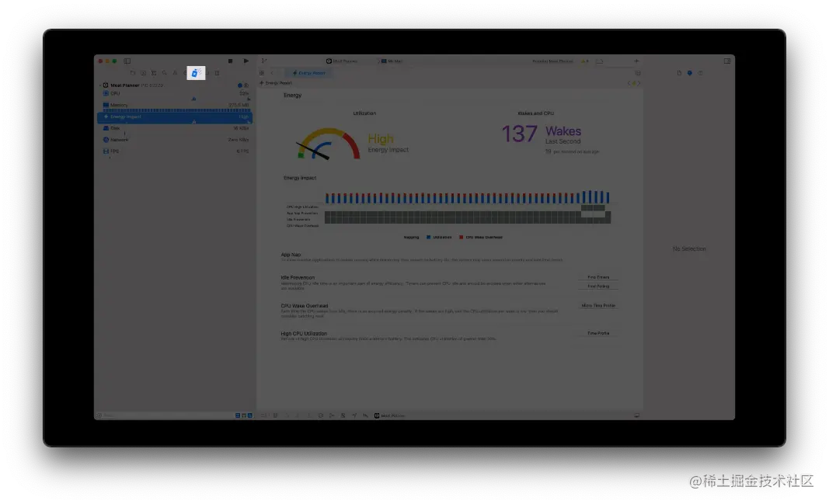This screenshot has height=504, width=829.
Task: Click the Idle Prevention heading
Action: click(x=298, y=277)
